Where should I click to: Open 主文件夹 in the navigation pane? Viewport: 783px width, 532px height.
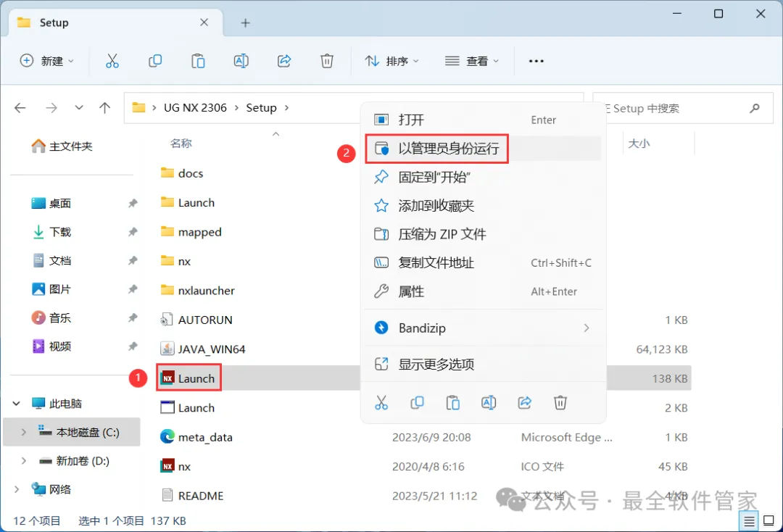pyautogui.click(x=62, y=146)
